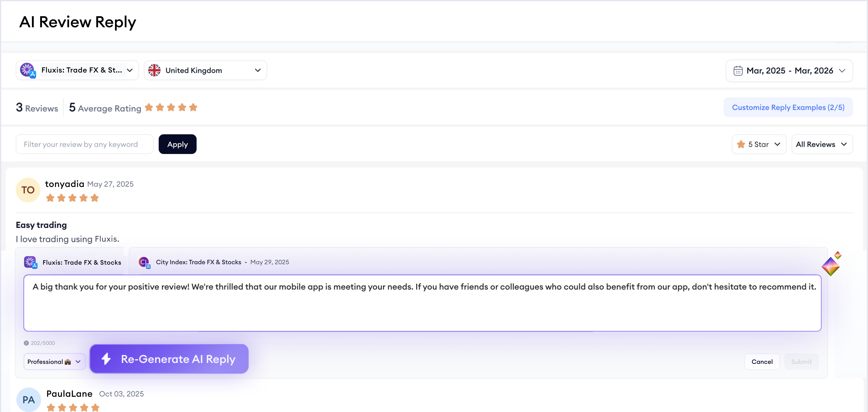Click the PA avatar of PaulaLane
Screen dimensions: 868x412
coord(29,399)
